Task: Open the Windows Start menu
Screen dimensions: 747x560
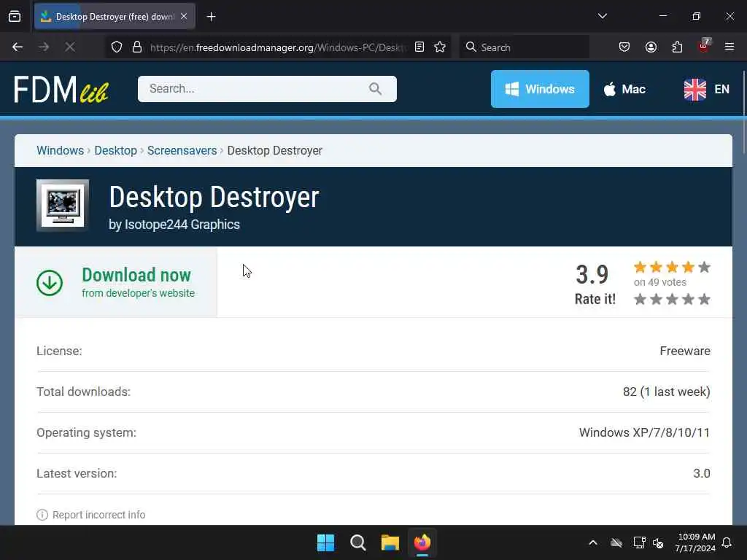Action: click(326, 542)
